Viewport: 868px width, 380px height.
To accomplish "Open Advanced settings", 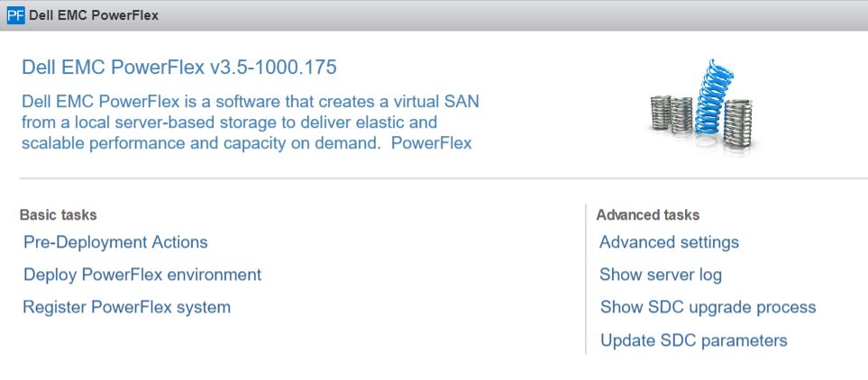I will 670,242.
